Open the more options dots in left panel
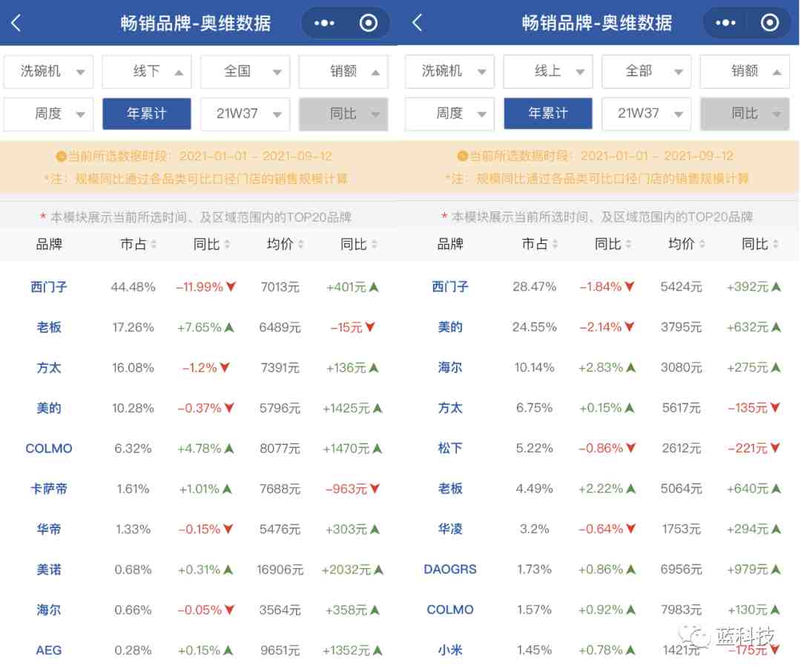This screenshot has height=672, width=801. tap(324, 23)
